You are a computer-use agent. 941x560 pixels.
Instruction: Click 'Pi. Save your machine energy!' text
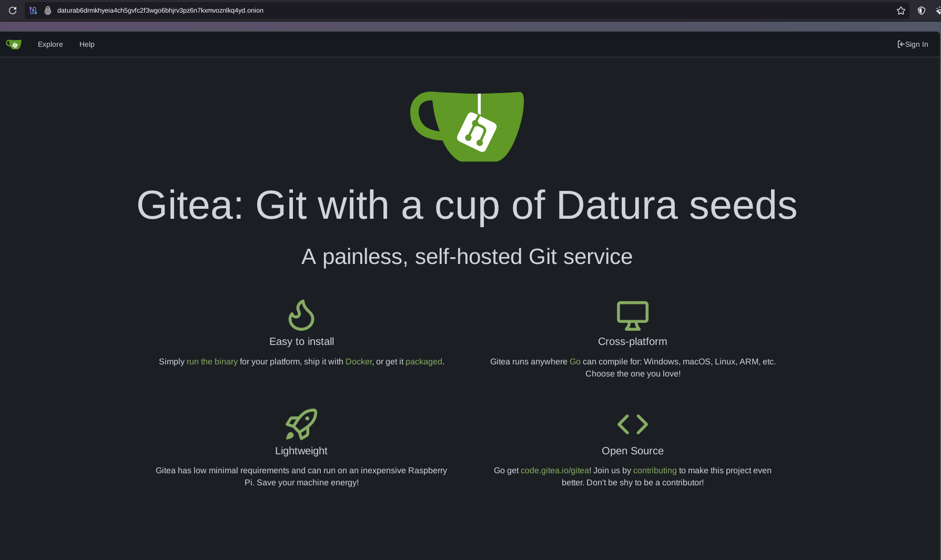pos(301,483)
